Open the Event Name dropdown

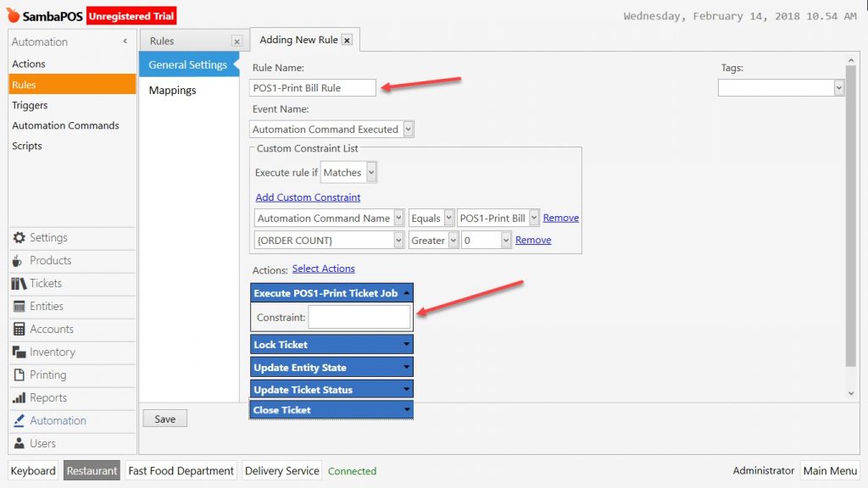408,129
